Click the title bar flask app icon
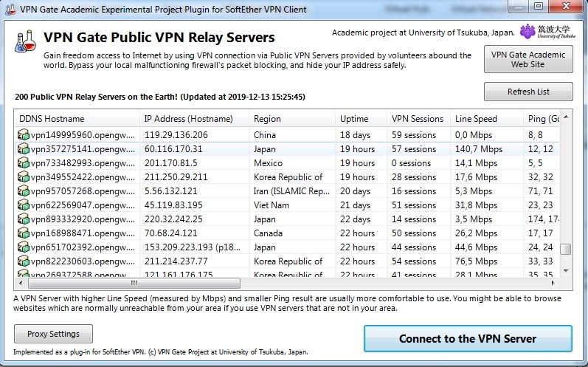The width and height of the screenshot is (588, 367). [10, 9]
